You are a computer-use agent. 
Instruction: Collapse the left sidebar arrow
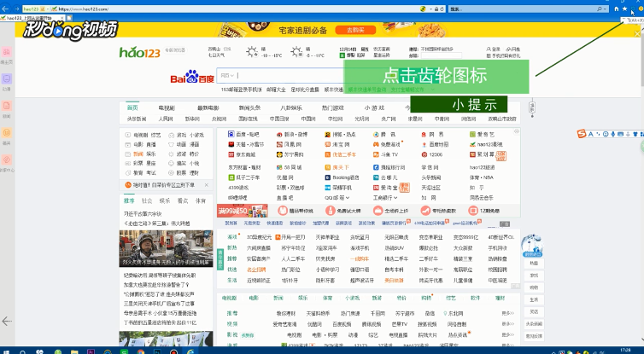point(7,321)
